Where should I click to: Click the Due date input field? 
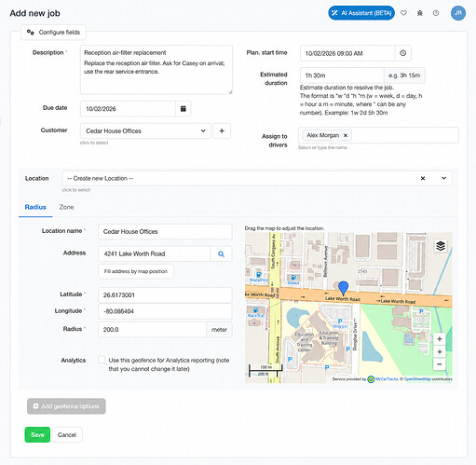click(x=128, y=109)
